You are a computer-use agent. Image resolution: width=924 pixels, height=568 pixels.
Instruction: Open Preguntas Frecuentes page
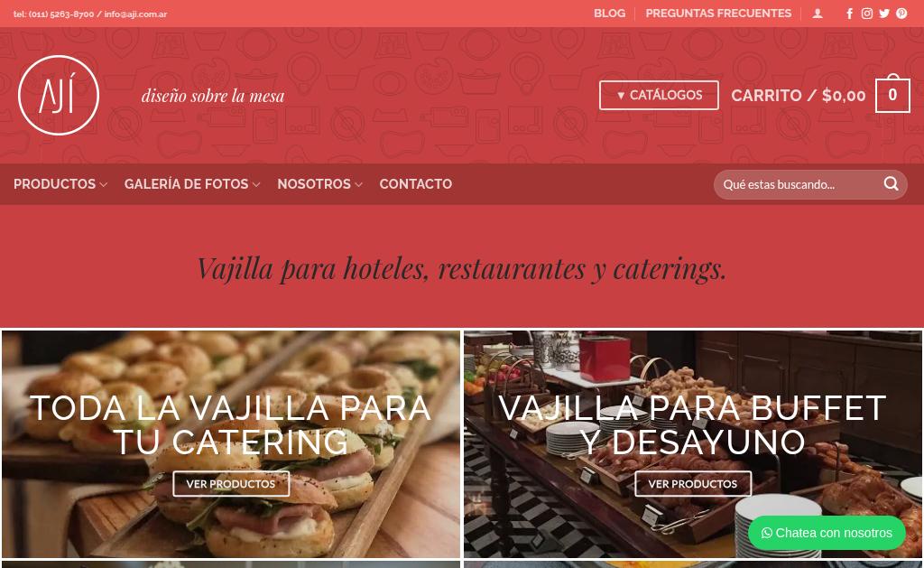point(718,14)
